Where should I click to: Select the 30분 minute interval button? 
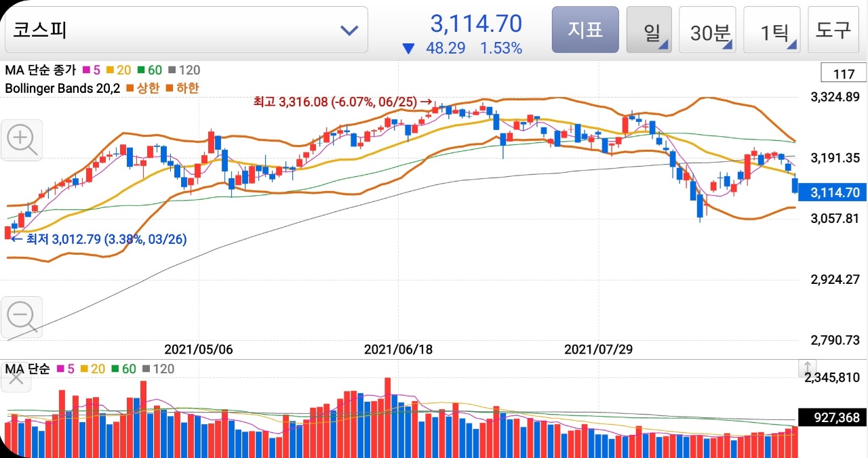click(x=708, y=30)
